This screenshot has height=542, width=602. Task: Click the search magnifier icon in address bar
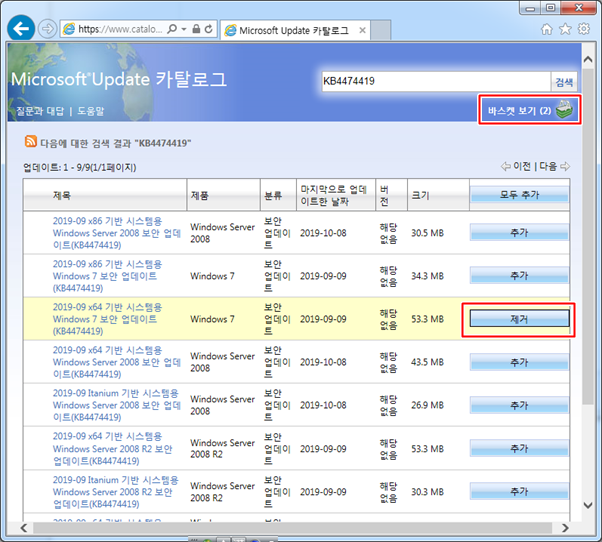click(x=172, y=29)
